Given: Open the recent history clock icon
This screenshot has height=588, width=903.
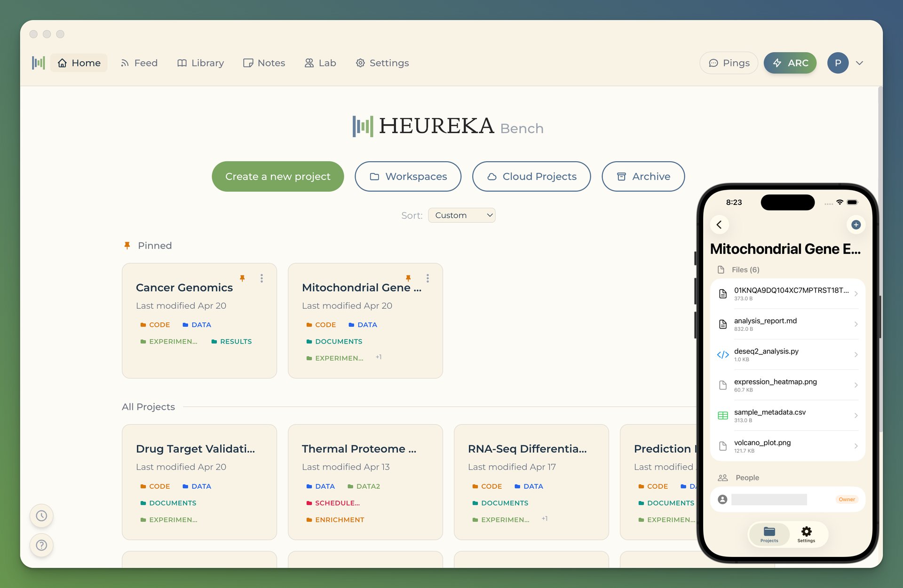Looking at the screenshot, I should tap(41, 515).
